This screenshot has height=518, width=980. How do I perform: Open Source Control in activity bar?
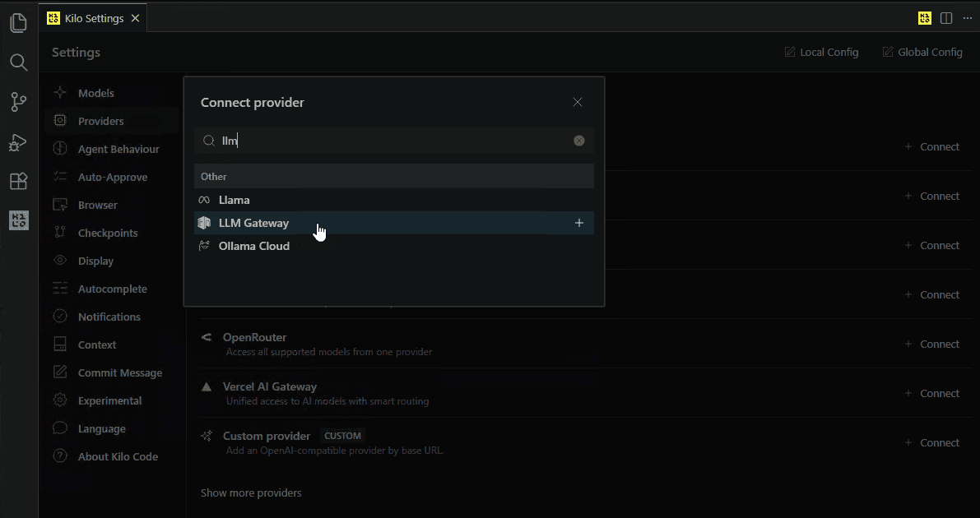tap(19, 102)
